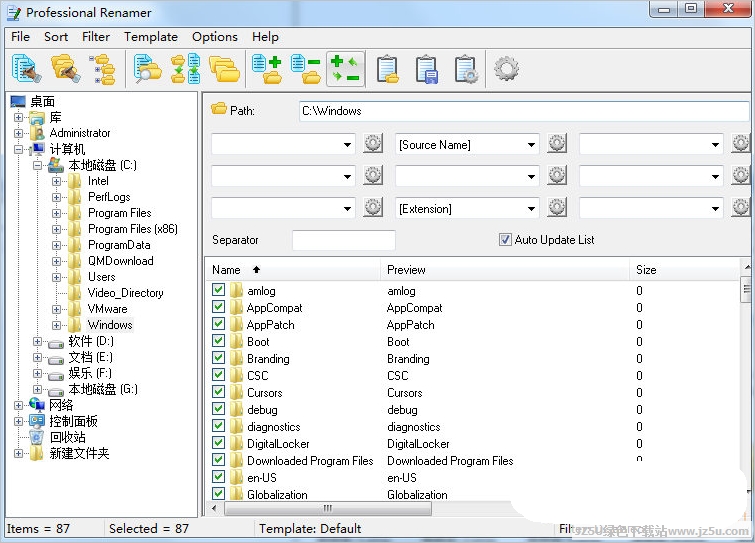Toggle the Auto Update List checkbox
755x543 pixels.
(x=505, y=240)
